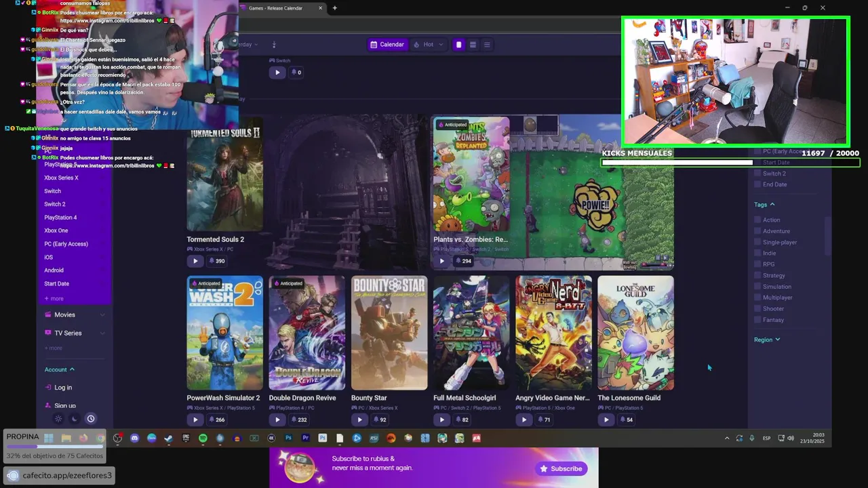The image size is (868, 488).
Task: Enable the Adventure tag checkbox
Action: (757, 231)
